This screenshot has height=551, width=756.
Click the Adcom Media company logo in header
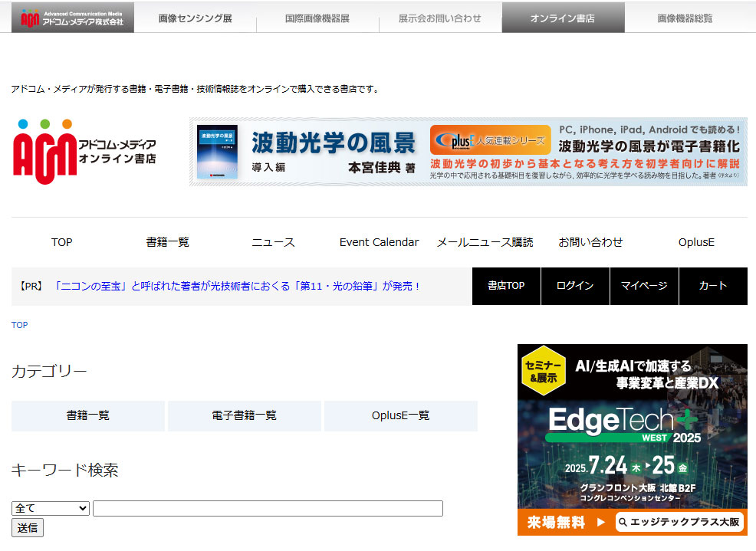click(x=73, y=18)
